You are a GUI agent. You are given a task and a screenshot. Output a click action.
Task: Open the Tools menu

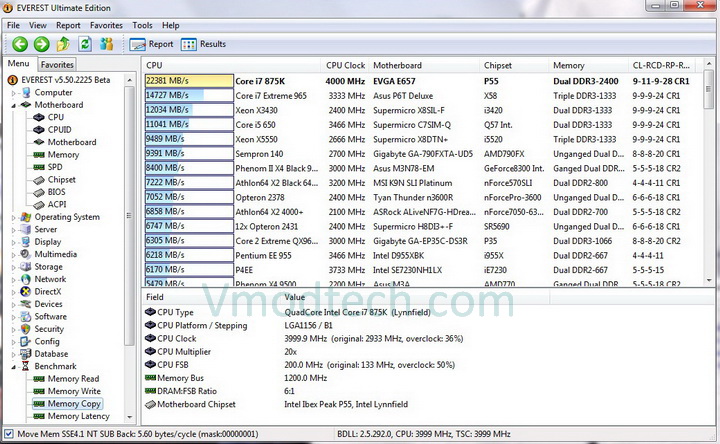(142, 25)
